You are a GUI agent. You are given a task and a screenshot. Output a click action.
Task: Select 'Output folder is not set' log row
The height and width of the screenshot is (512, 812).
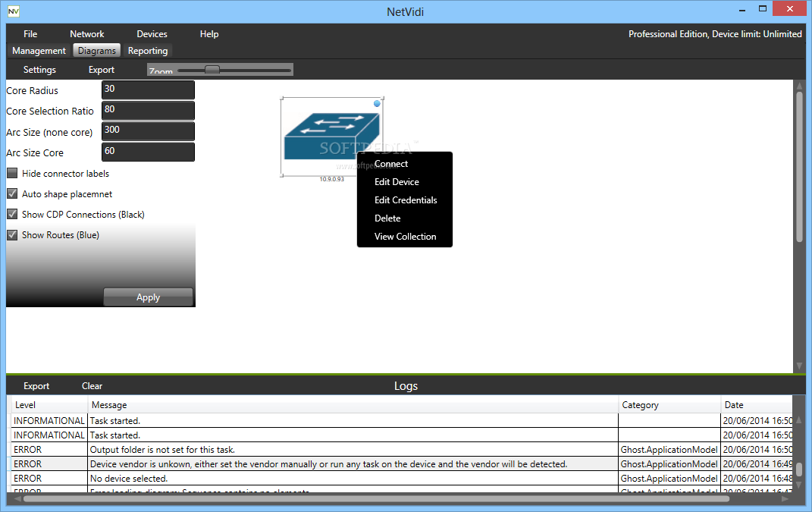coord(402,449)
